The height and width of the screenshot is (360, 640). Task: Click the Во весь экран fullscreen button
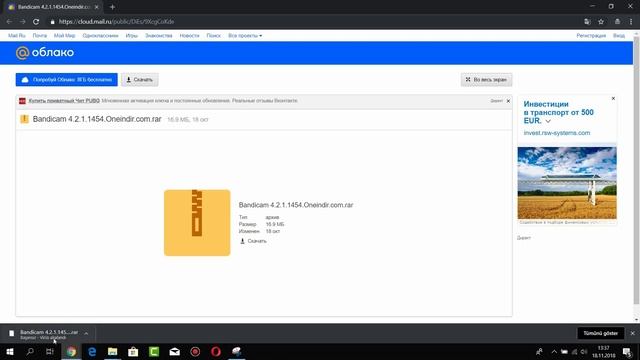tap(486, 80)
